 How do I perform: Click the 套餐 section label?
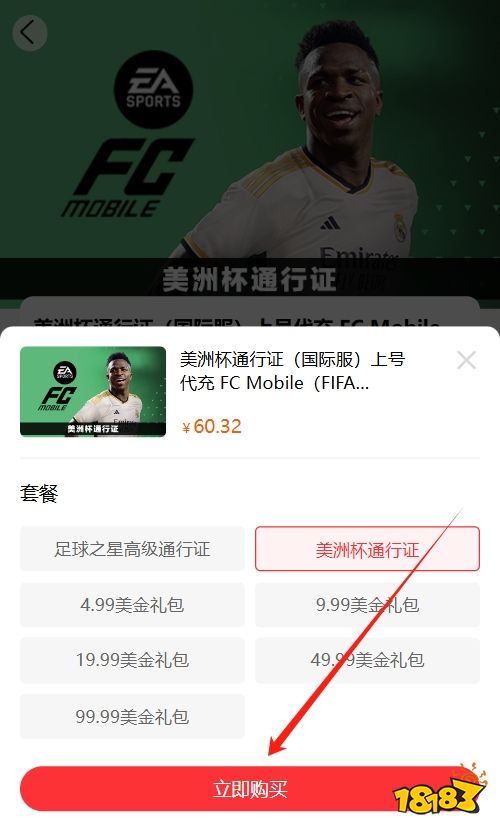tap(39, 493)
